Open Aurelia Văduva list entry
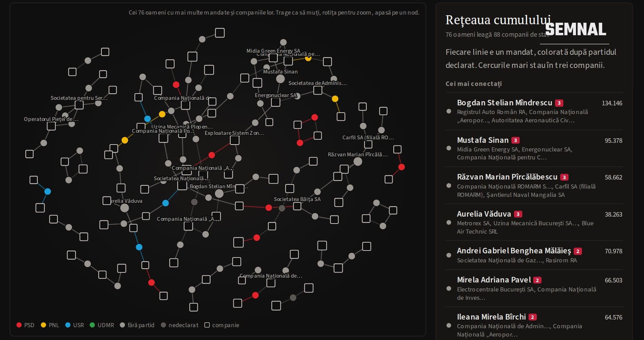Viewport: 644px width, 340px height. pyautogui.click(x=534, y=223)
